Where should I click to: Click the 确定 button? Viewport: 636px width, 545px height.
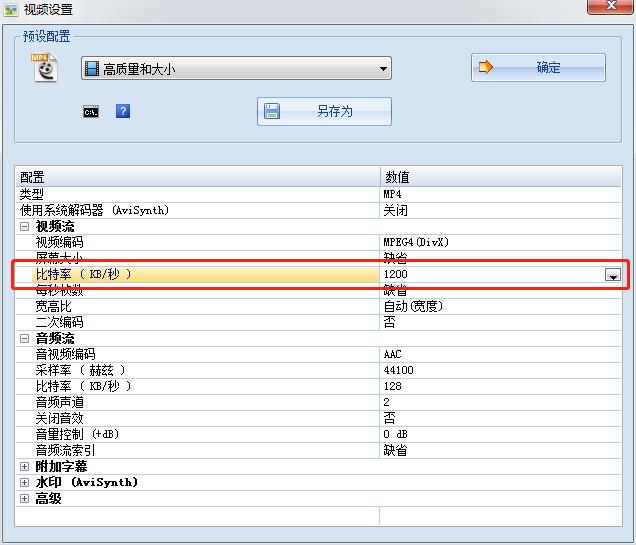[x=538, y=67]
